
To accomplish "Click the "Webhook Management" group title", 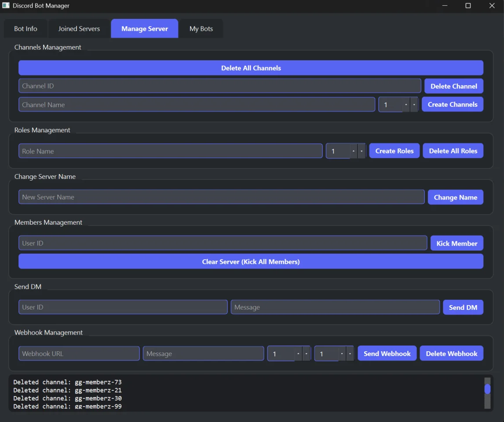I will (48, 332).
